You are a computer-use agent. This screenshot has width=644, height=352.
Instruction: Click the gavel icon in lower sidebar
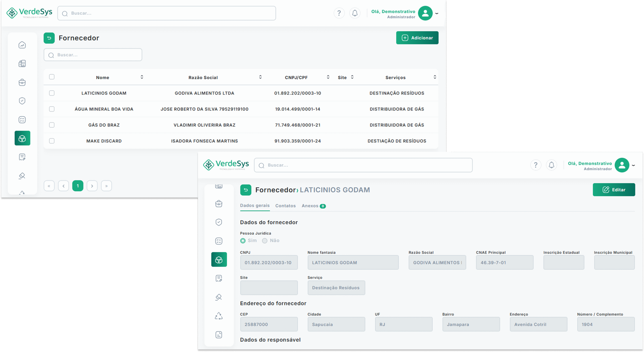[x=219, y=297]
